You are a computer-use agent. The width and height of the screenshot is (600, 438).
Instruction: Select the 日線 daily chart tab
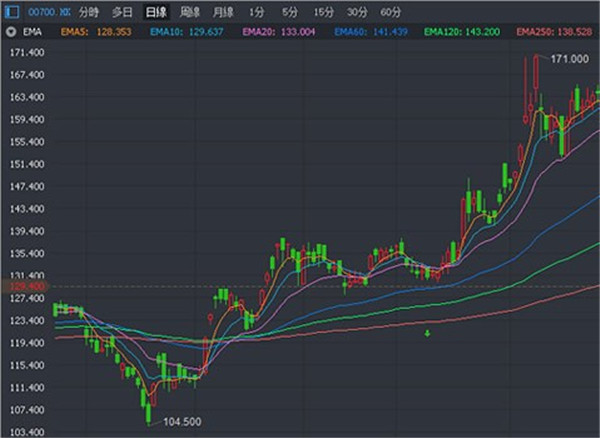[x=155, y=12]
